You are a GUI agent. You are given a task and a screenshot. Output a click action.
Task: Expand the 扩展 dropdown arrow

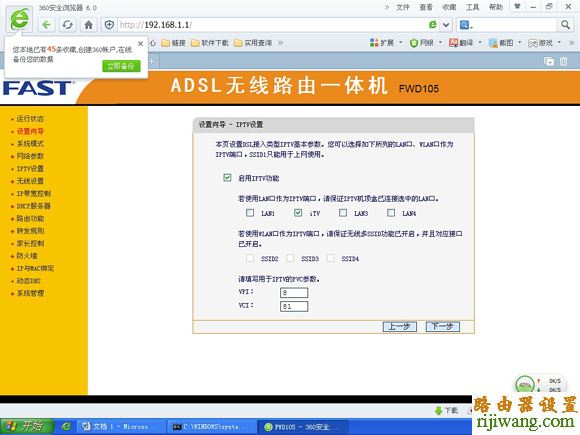click(401, 43)
